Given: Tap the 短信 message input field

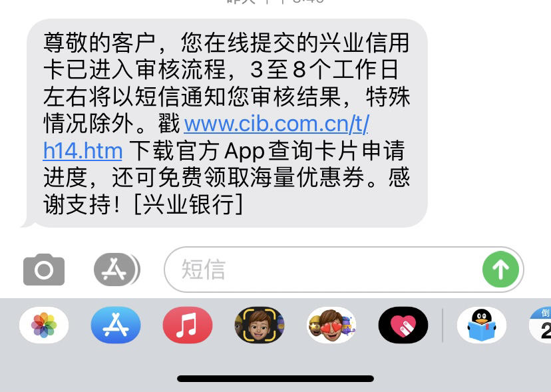Looking at the screenshot, I should pyautogui.click(x=323, y=270).
